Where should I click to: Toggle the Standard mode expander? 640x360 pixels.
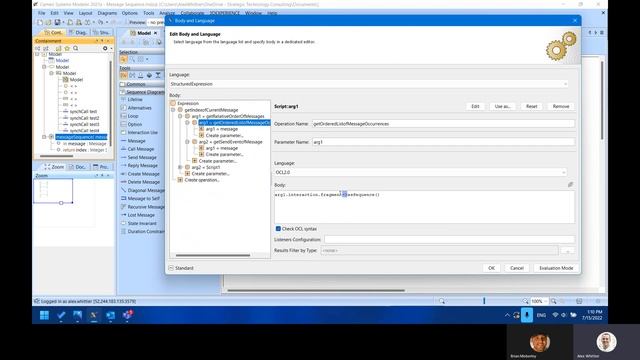171,268
